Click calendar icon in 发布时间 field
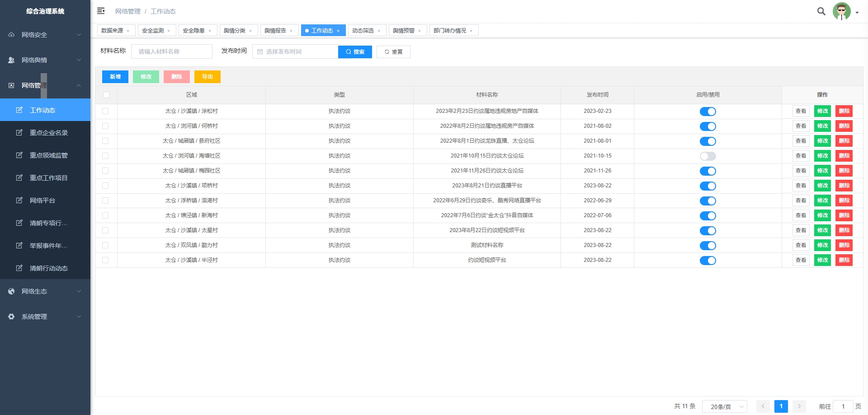868x415 pixels. (x=260, y=52)
